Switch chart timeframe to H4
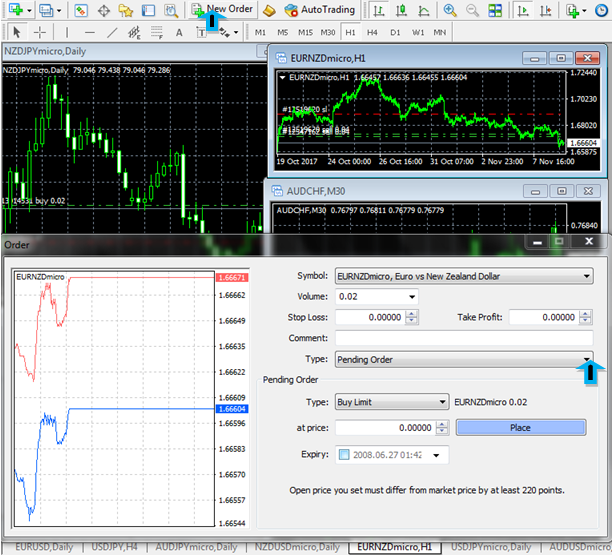 366,32
